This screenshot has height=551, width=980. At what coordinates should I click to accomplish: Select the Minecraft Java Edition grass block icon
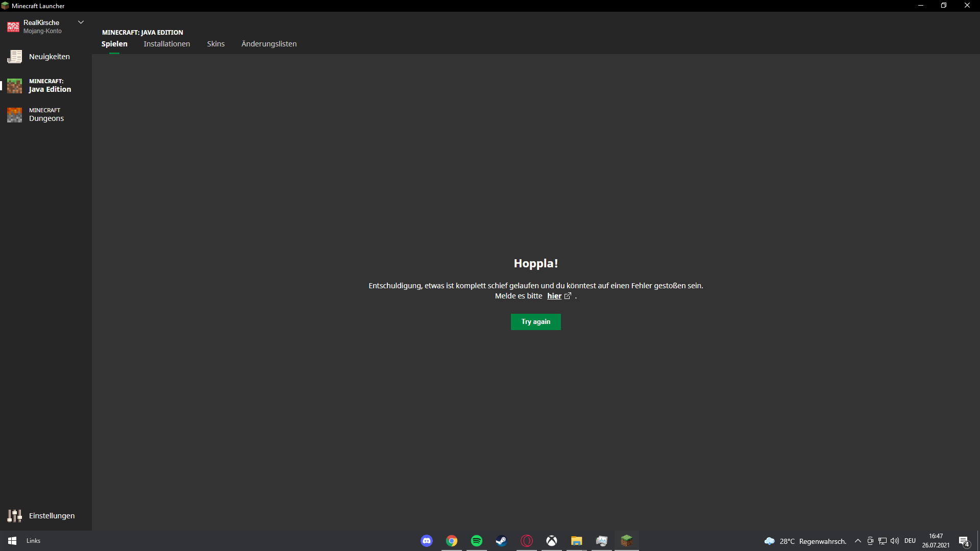pyautogui.click(x=14, y=86)
